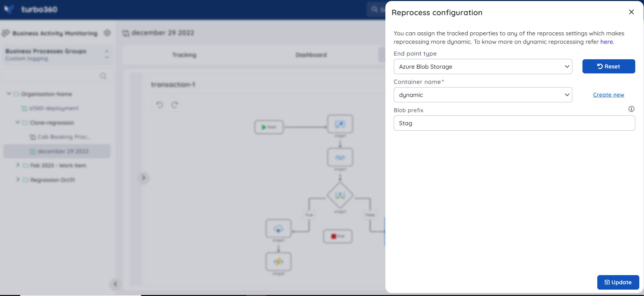Viewport: 644px width, 296px height.
Task: Collapse the Organisation Name tree node
Action: 9,94
